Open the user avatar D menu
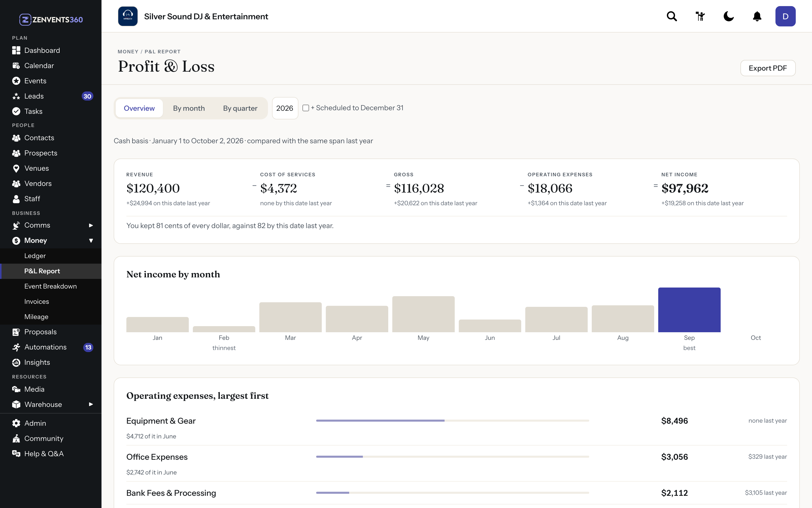The height and width of the screenshot is (508, 812). [786, 16]
